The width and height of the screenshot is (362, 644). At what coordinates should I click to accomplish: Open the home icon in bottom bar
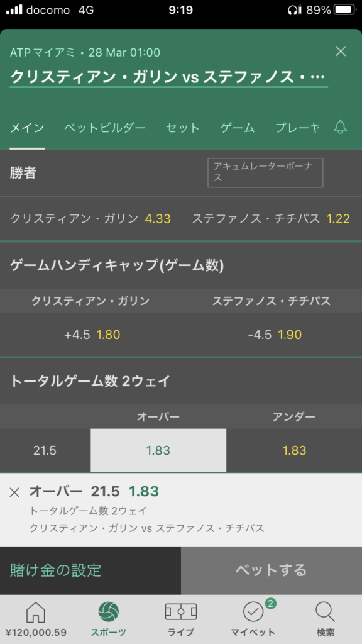pos(36,613)
